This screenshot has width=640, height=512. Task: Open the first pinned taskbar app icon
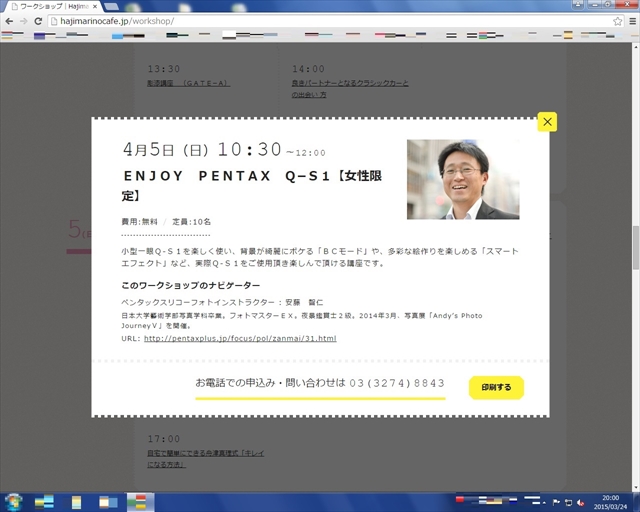44,502
